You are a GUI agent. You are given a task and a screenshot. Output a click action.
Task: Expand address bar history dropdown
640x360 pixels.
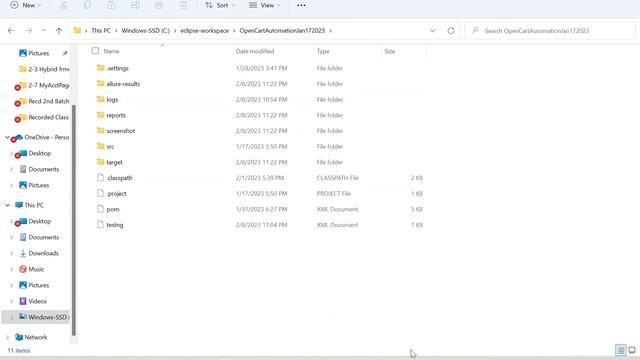(432, 31)
